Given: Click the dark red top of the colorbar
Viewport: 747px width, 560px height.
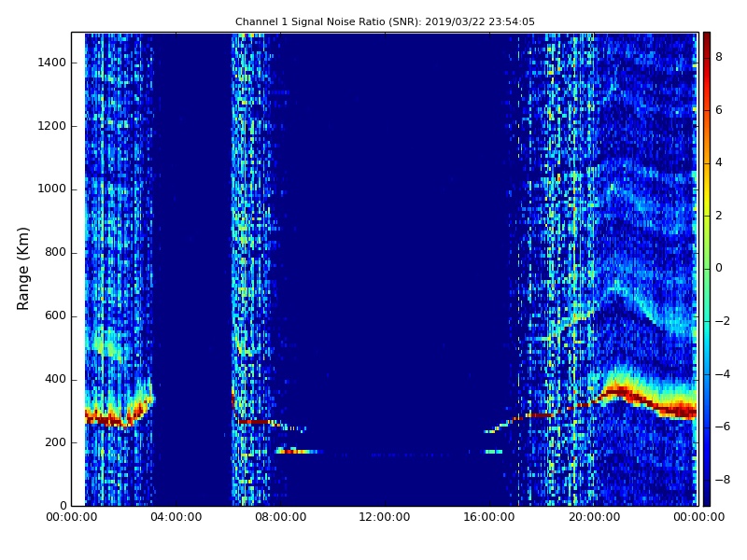Looking at the screenshot, I should pos(707,40).
